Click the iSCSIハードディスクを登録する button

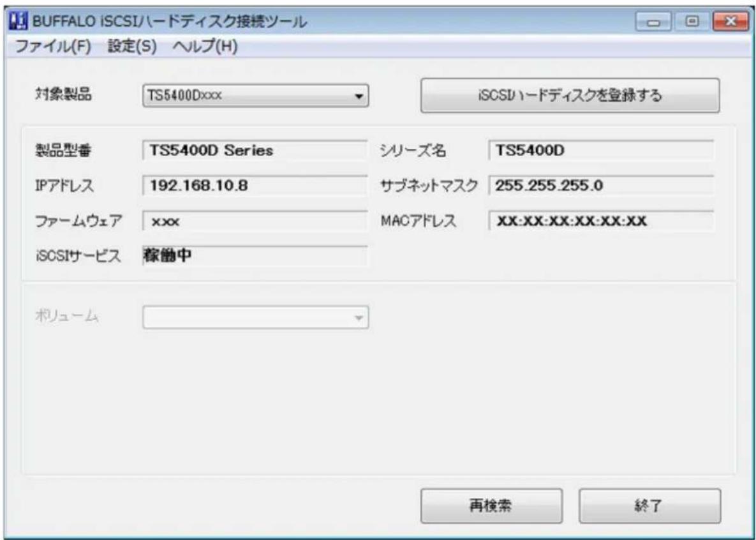click(570, 96)
